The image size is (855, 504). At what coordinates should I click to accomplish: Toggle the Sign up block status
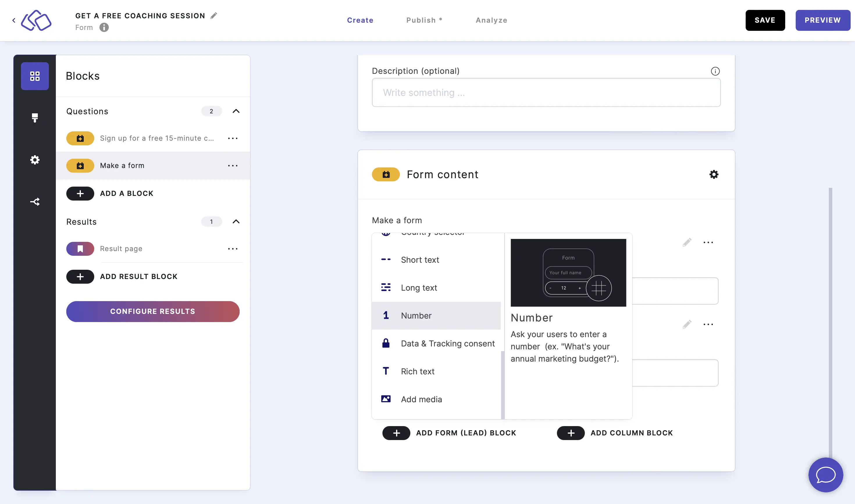coord(80,138)
